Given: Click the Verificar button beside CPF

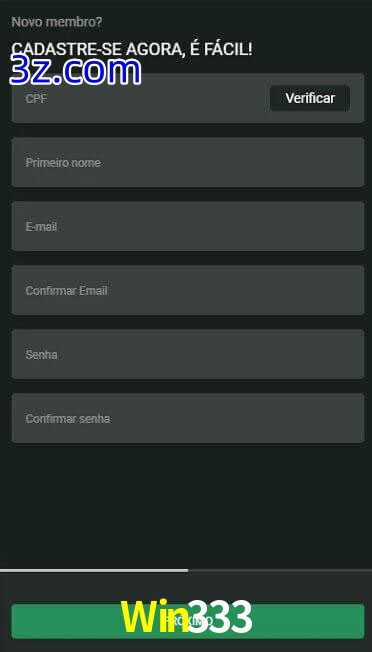Looking at the screenshot, I should tap(310, 98).
